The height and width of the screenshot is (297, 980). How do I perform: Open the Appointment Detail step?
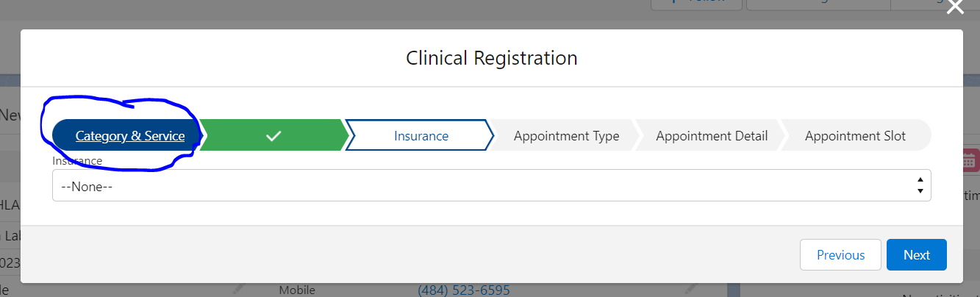click(711, 136)
